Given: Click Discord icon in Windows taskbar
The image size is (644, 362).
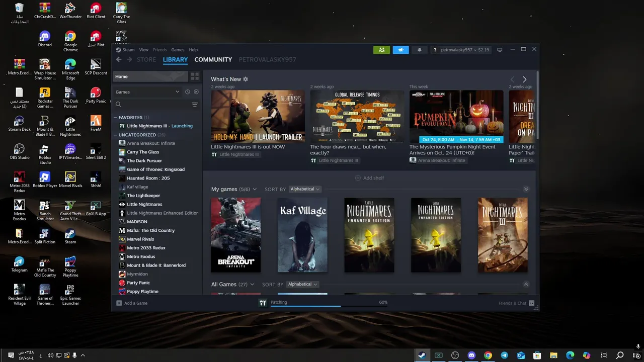Looking at the screenshot, I should coord(471,355).
